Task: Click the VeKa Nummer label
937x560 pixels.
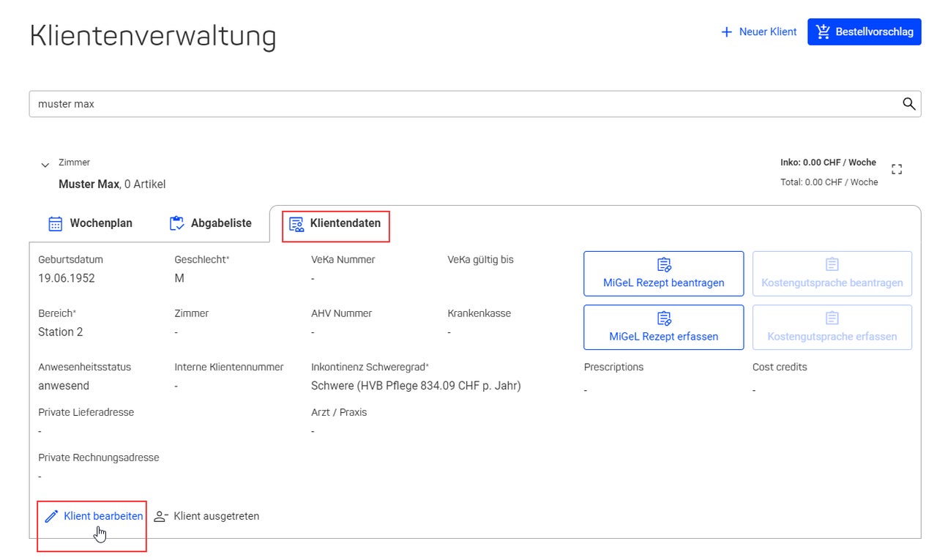Action: tap(343, 259)
